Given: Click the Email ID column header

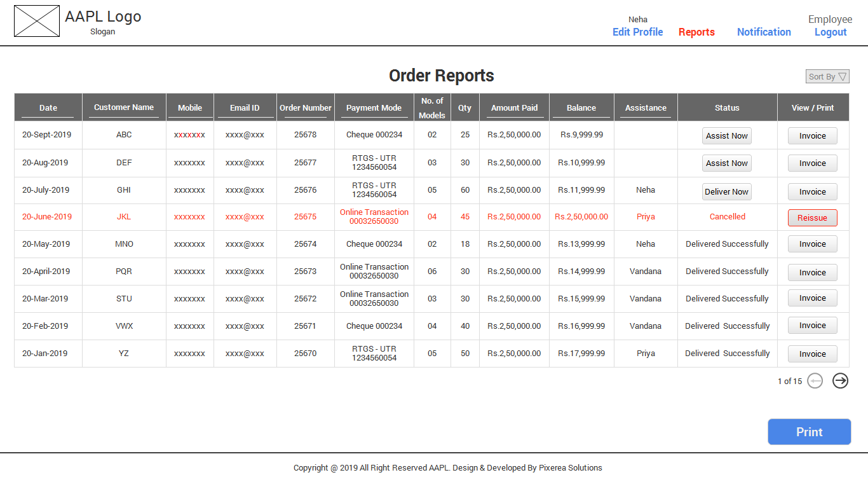Looking at the screenshot, I should pyautogui.click(x=245, y=107).
